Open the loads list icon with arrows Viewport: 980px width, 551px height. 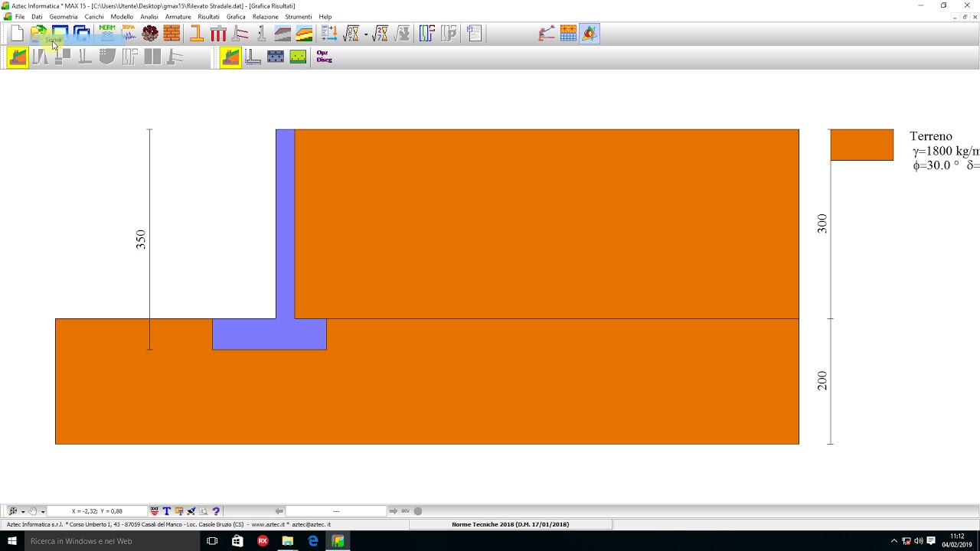tap(329, 34)
